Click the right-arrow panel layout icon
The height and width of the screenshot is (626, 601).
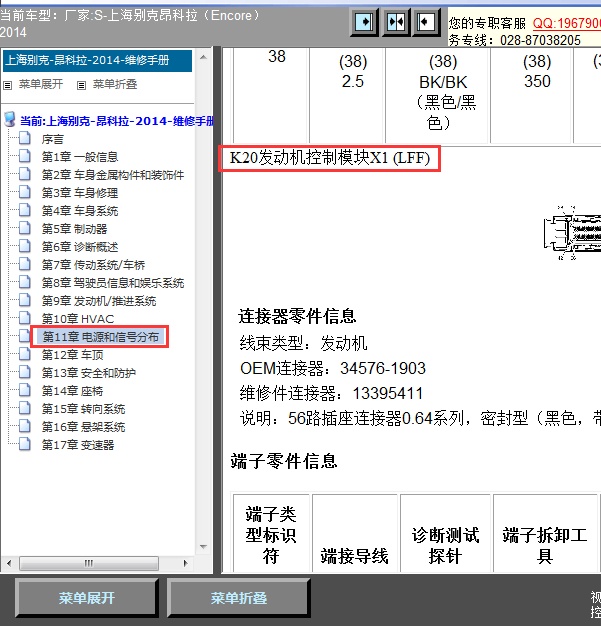click(x=364, y=22)
